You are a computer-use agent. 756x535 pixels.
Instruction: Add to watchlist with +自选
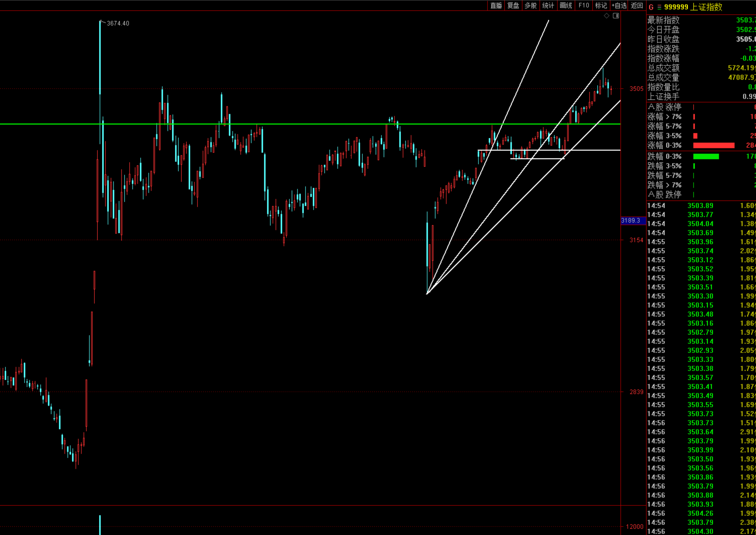coord(619,5)
